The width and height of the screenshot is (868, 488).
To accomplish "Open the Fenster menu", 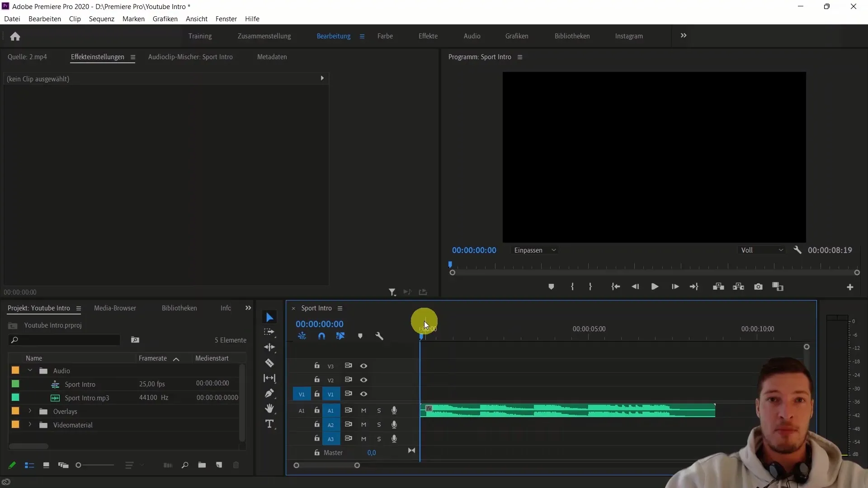I will pyautogui.click(x=226, y=19).
